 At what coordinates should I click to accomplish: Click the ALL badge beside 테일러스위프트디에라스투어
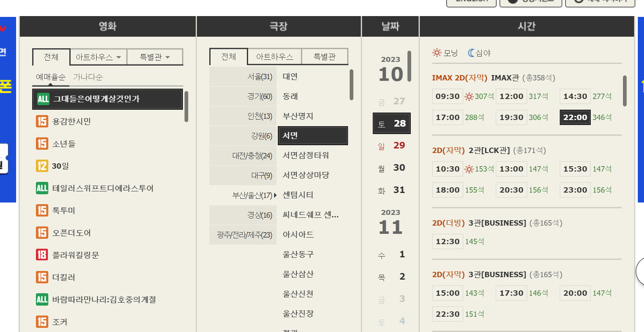42,188
